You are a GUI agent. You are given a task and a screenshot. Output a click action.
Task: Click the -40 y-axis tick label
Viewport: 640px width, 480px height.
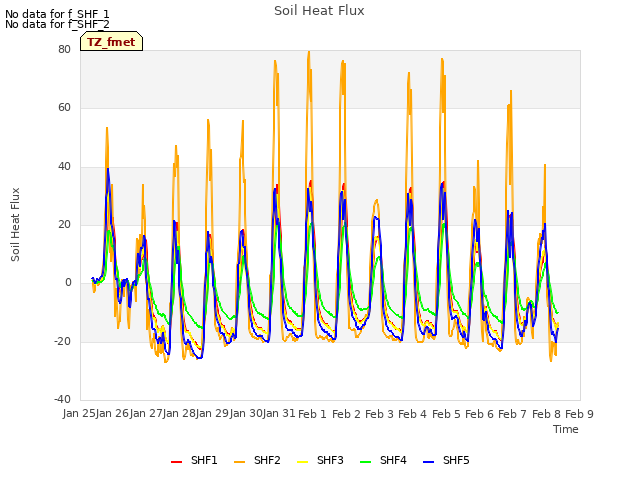coord(62,399)
